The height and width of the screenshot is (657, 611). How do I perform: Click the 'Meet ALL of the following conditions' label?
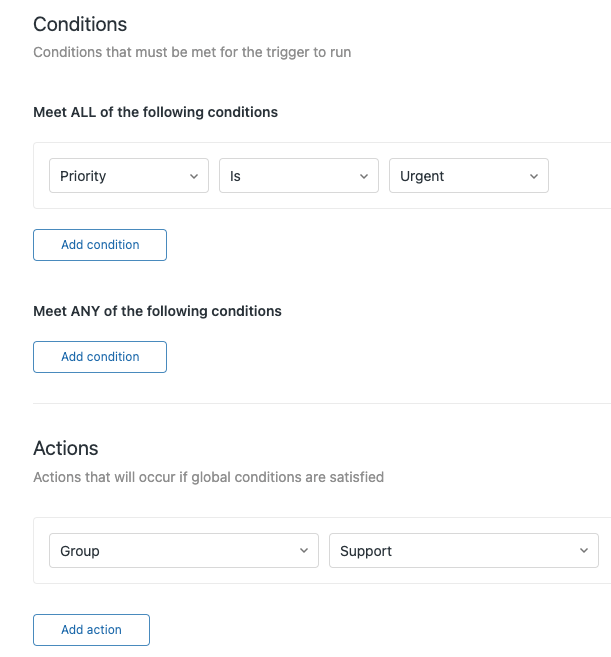tap(155, 112)
